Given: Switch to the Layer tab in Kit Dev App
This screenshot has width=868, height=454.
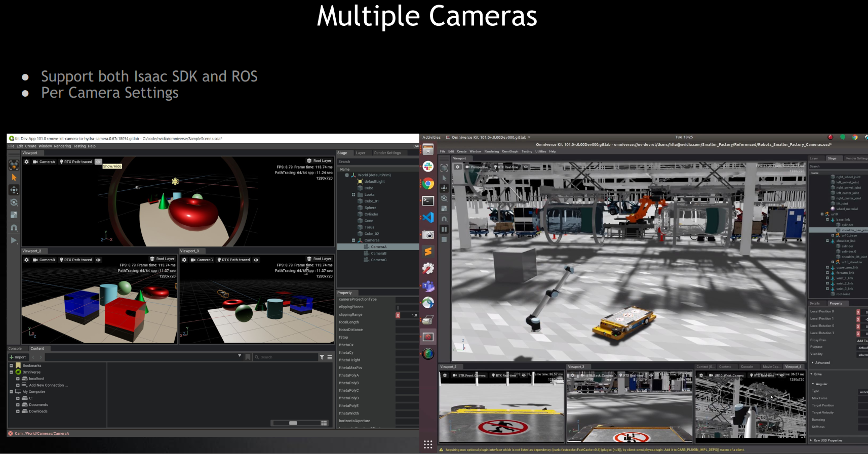Looking at the screenshot, I should pyautogui.click(x=361, y=153).
